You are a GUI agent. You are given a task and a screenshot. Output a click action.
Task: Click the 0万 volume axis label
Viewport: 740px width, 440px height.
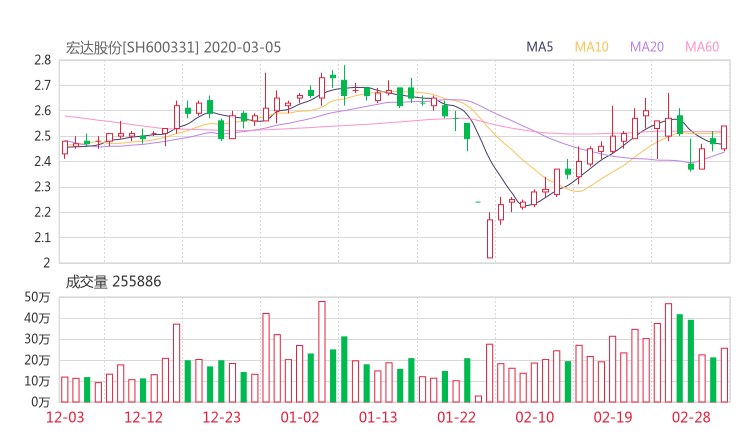tap(41, 402)
